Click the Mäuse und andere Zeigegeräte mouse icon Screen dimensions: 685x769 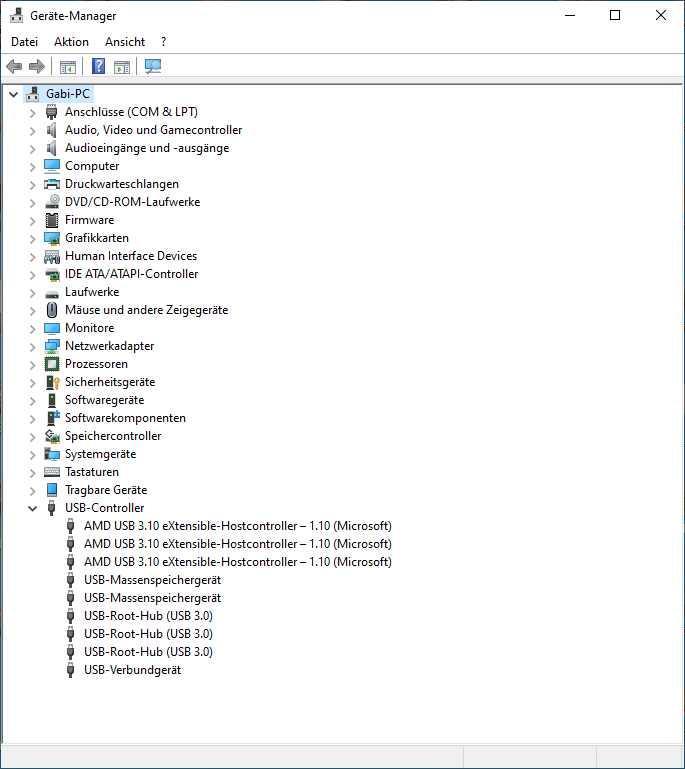coord(51,310)
